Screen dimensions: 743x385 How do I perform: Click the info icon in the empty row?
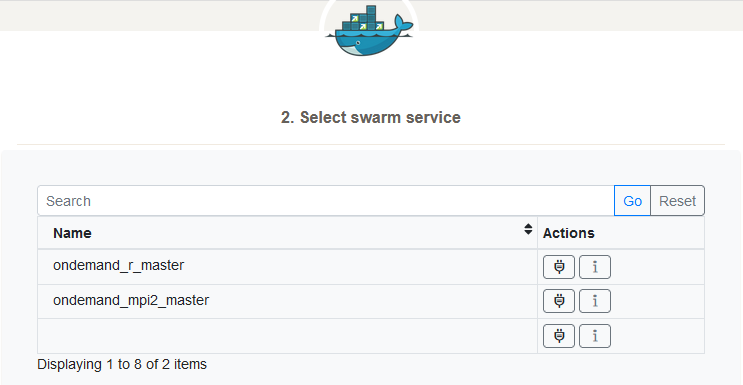(x=595, y=336)
